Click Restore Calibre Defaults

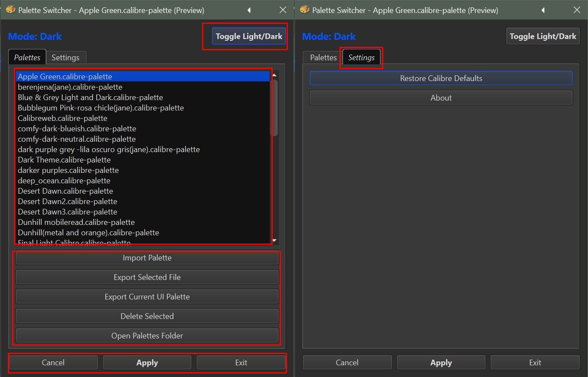click(441, 78)
